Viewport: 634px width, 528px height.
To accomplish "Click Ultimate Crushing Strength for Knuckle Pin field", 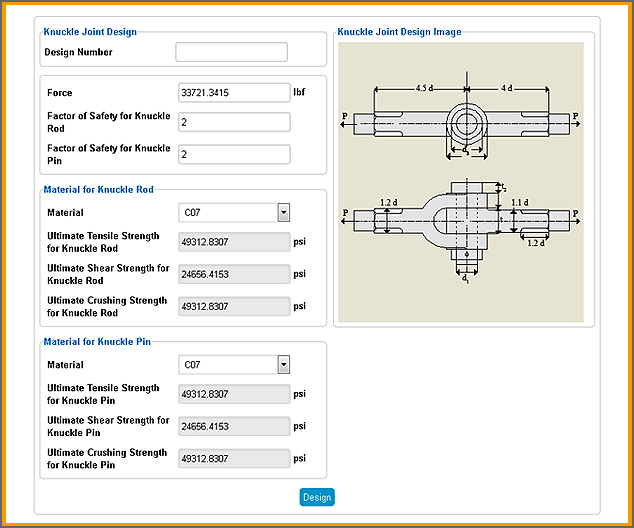I will 234,458.
